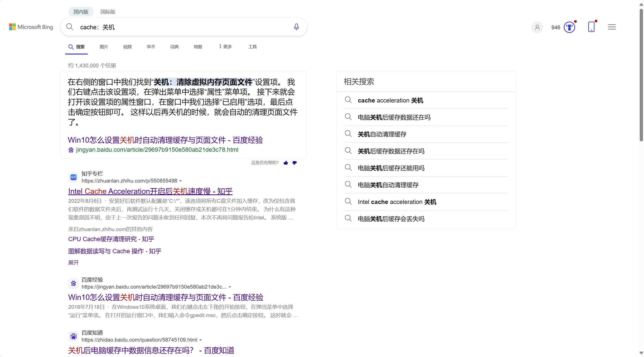Open jingyan.baidu.com article URL in featured snippet
Viewport: 644px width, 357px height.
[x=157, y=150]
